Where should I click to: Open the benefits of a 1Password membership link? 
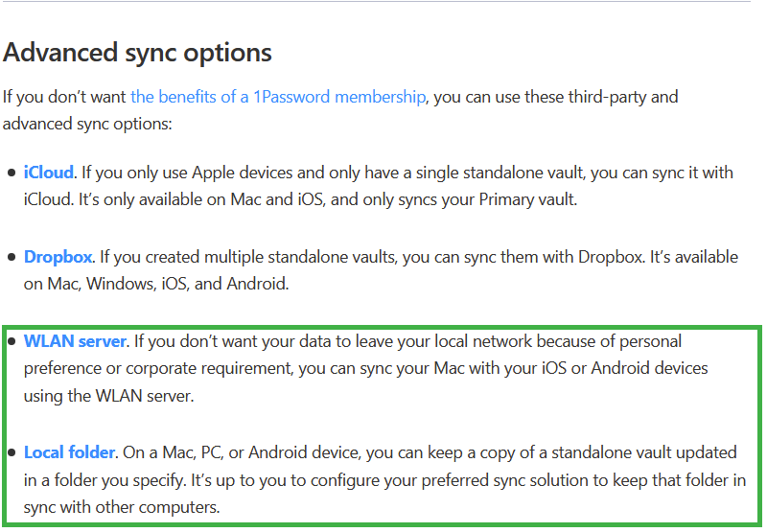point(278,97)
